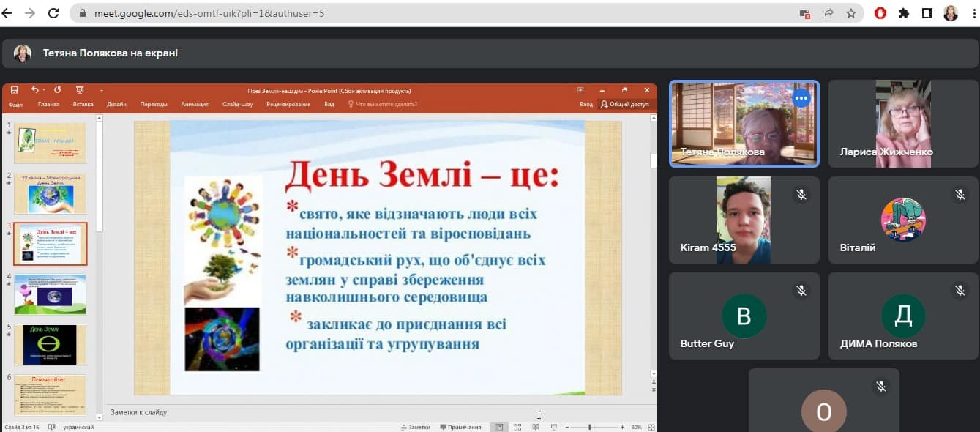Viewport: 980px width, 432px height.
Task: Open the Chrome three-dot menu
Action: (973, 13)
